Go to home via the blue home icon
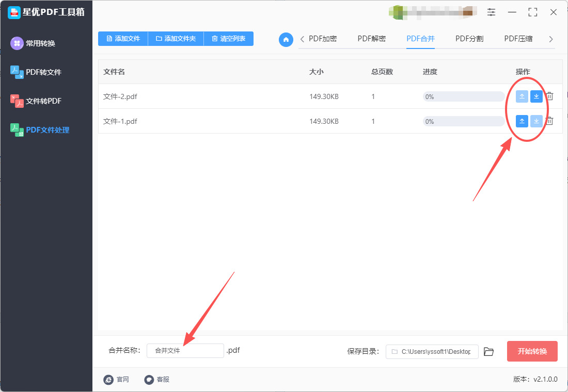This screenshot has width=568, height=392. pyautogui.click(x=286, y=39)
